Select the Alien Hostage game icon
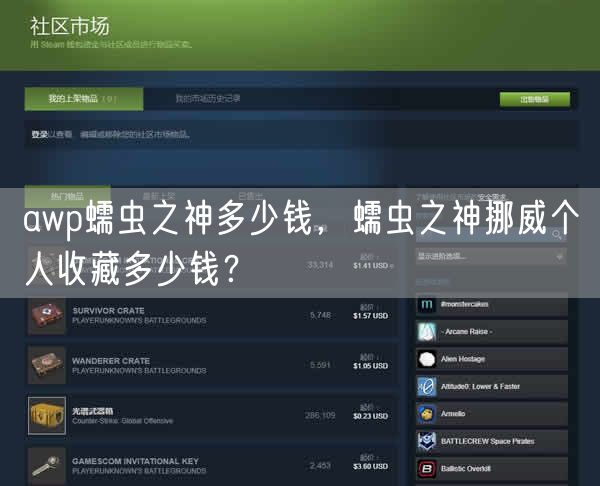 point(426,359)
